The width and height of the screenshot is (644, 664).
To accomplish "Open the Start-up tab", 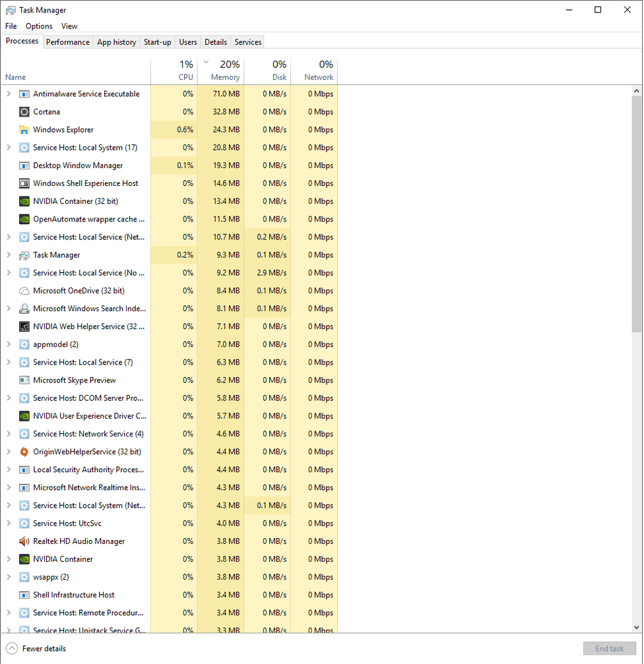I will click(157, 42).
